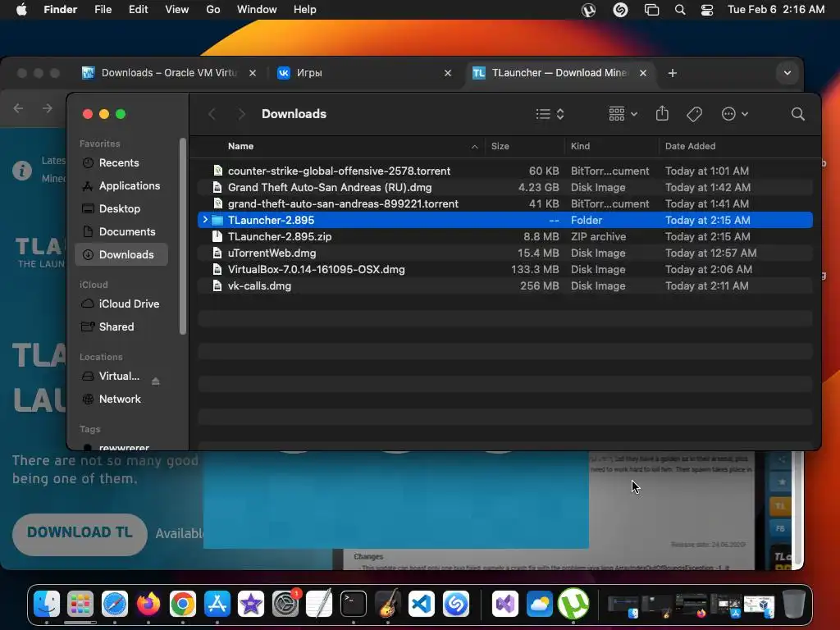
Task: Go back in Finder navigation
Action: (212, 113)
